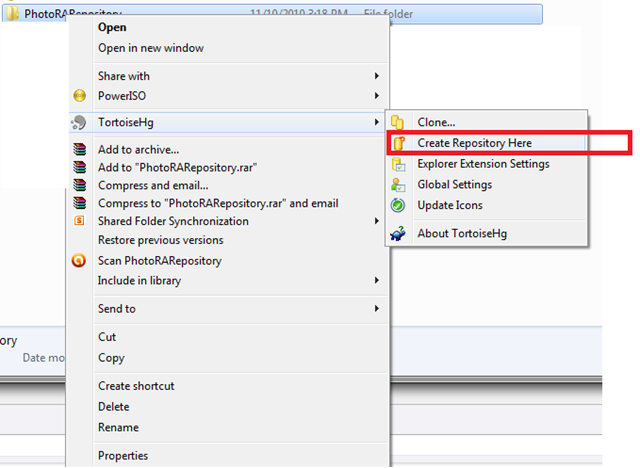Select the PhotoRARepository folder row
Image resolution: width=640 pixels, height=468 pixels.
click(300, 13)
